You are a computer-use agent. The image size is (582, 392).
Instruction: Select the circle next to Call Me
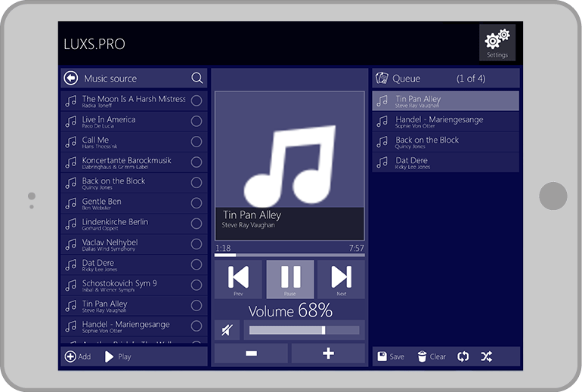tap(197, 141)
